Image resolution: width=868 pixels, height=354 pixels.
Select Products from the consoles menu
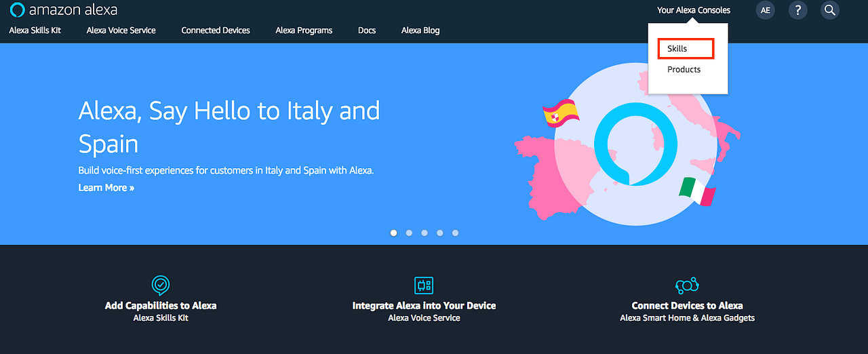pyautogui.click(x=684, y=70)
